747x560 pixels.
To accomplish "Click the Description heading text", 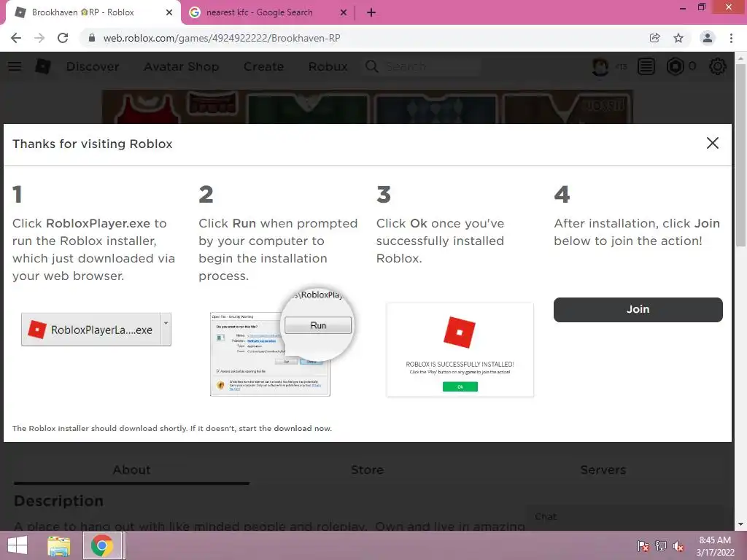I will point(58,501).
